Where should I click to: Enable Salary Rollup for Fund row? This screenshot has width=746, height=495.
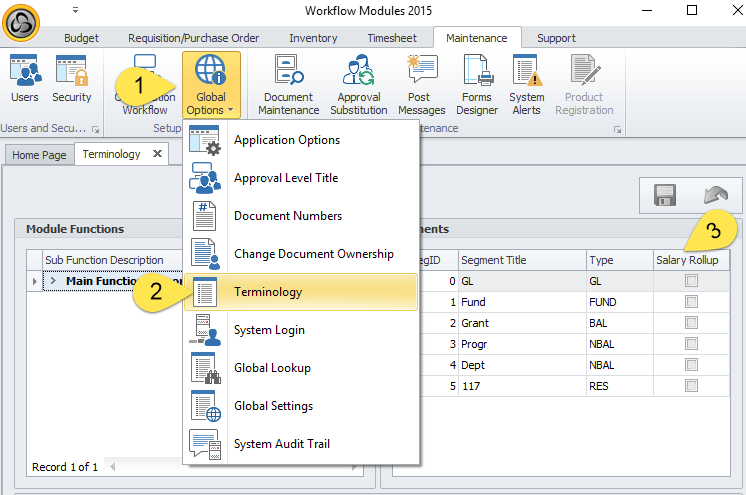[x=691, y=302]
